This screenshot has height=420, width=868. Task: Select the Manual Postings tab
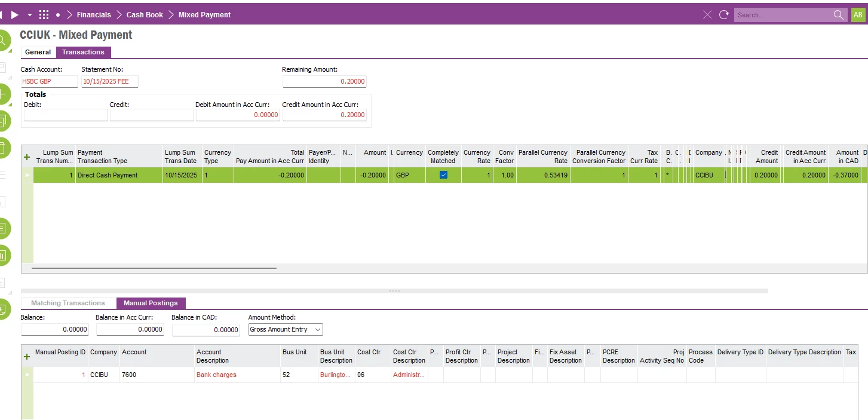[151, 303]
